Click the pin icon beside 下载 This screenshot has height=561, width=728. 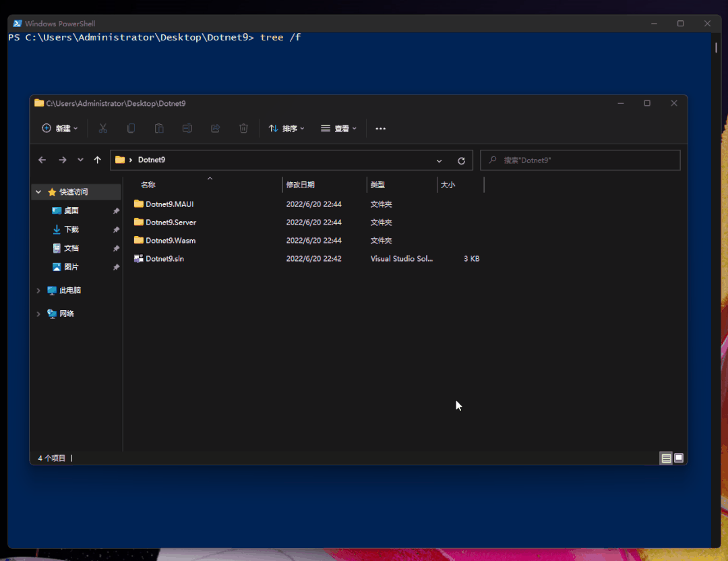116,229
